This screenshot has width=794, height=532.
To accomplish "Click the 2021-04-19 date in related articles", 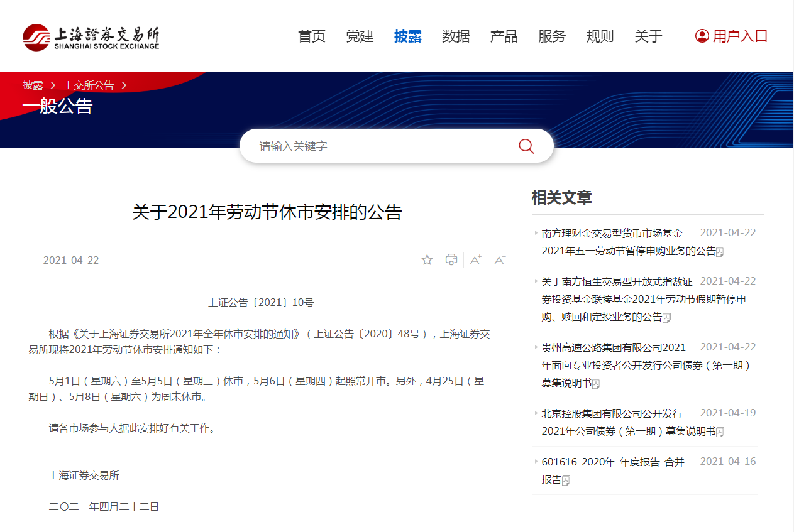I will (728, 413).
